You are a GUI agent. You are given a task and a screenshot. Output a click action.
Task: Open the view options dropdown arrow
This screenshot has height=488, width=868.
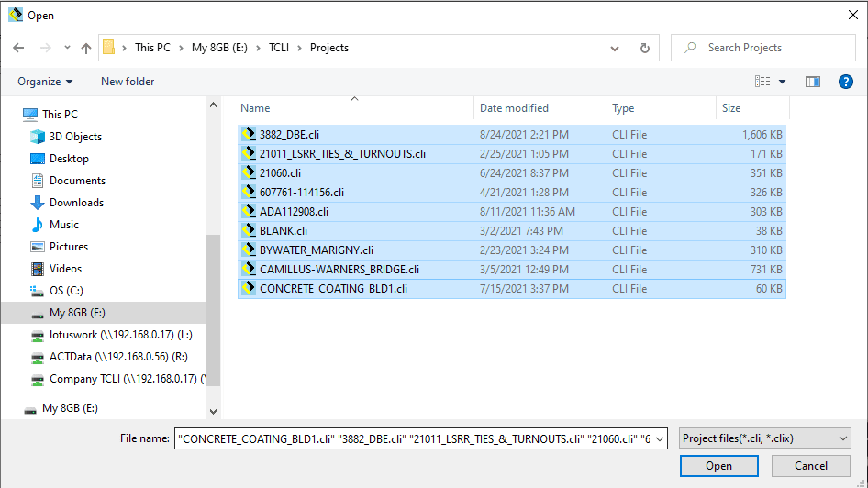(782, 82)
